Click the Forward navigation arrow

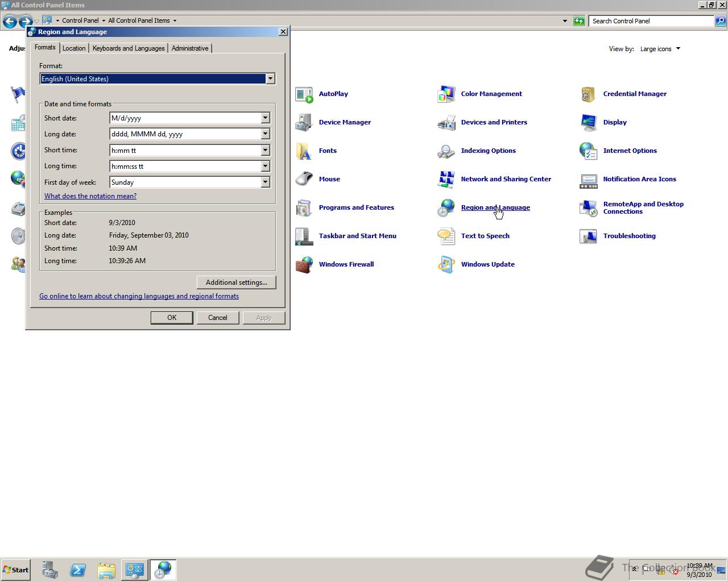tap(25, 22)
